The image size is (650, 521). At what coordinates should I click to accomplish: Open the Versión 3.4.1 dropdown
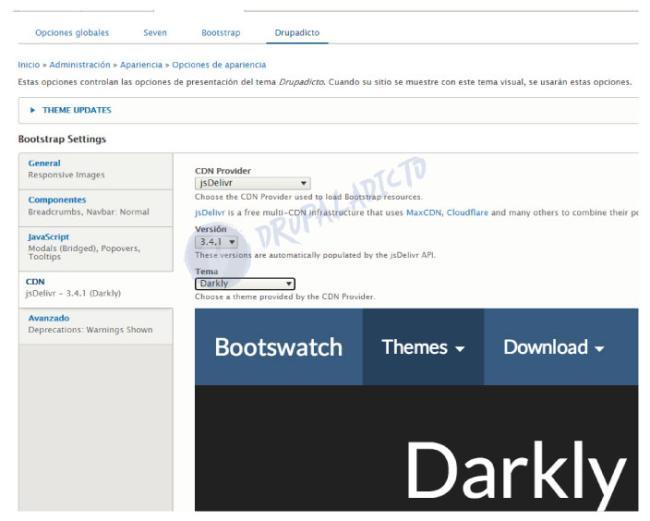(216, 242)
